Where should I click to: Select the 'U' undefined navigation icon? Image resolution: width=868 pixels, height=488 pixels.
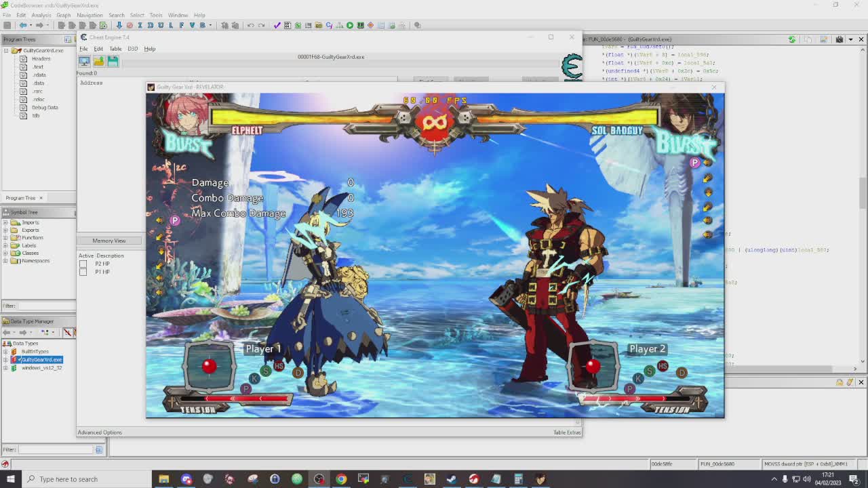coord(161,25)
